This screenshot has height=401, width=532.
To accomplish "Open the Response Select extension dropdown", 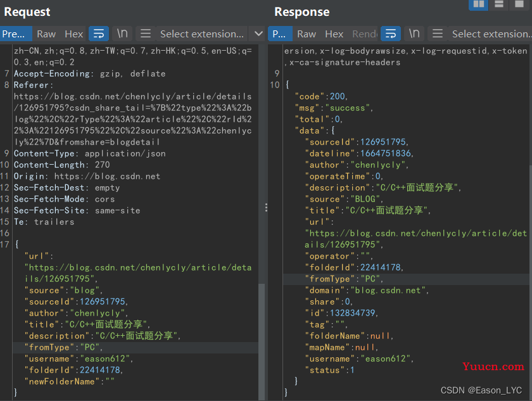I will (x=490, y=34).
